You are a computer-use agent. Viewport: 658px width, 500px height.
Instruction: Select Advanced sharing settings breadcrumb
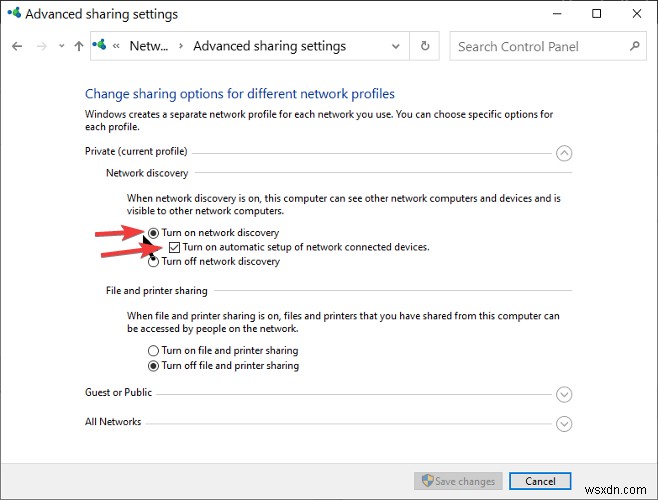point(269,46)
